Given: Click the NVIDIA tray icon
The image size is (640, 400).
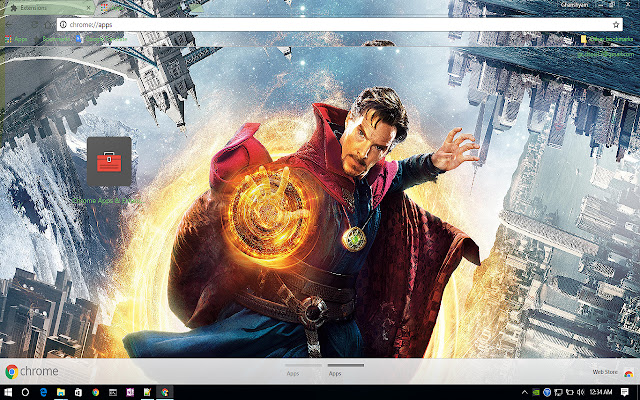Looking at the screenshot, I should click(x=536, y=392).
